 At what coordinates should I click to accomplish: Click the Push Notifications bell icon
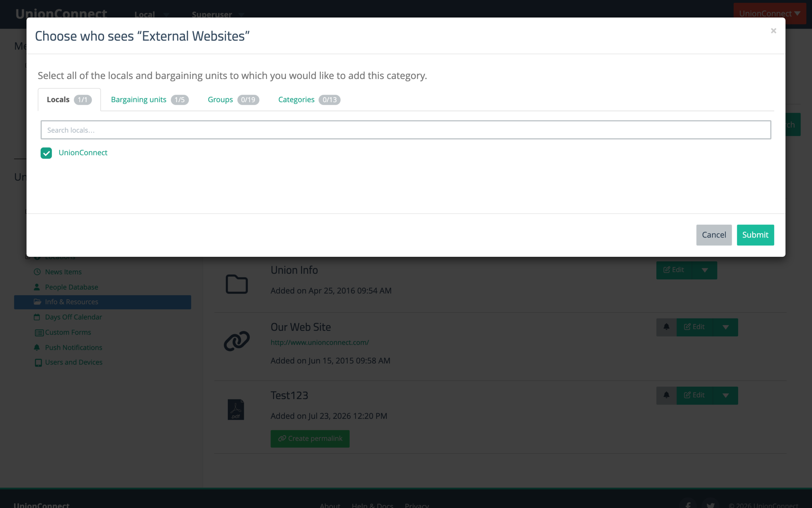click(37, 347)
